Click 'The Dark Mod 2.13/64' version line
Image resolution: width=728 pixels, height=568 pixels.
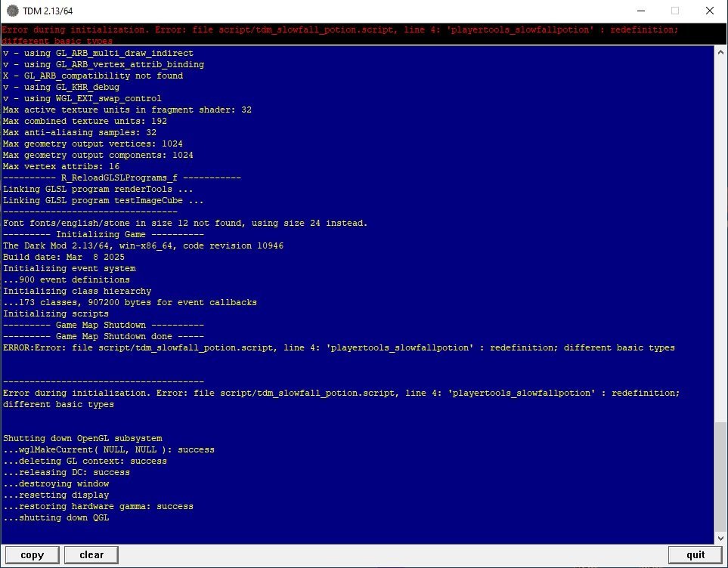(143, 246)
